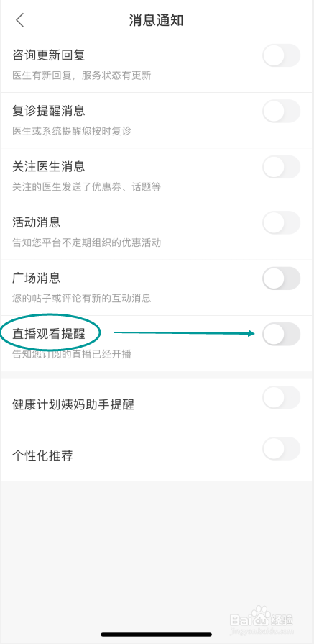Viewport: 314px width, 644px height.
Task: Enable 关注医生消息 notifications switch
Action: click(281, 167)
